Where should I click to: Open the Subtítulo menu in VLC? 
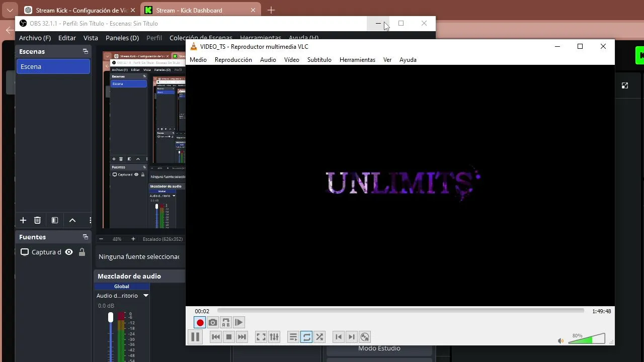[319, 60]
